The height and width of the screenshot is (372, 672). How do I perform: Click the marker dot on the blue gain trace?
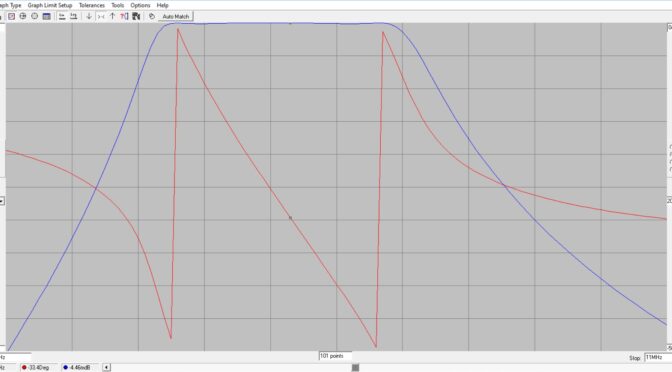[x=290, y=24]
